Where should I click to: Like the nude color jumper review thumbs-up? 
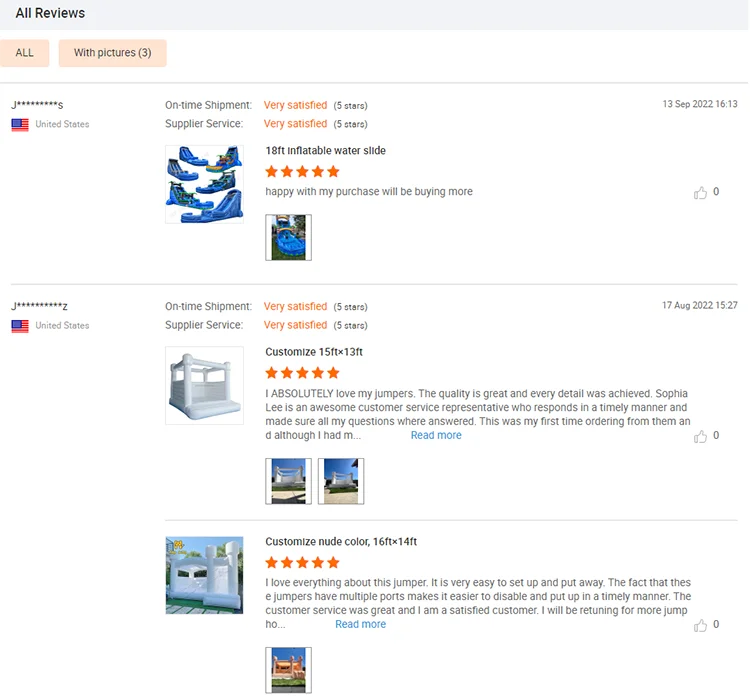pyautogui.click(x=700, y=625)
